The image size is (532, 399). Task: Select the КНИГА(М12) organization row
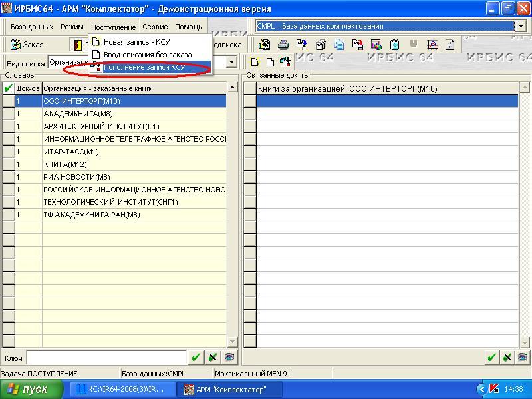click(133, 164)
